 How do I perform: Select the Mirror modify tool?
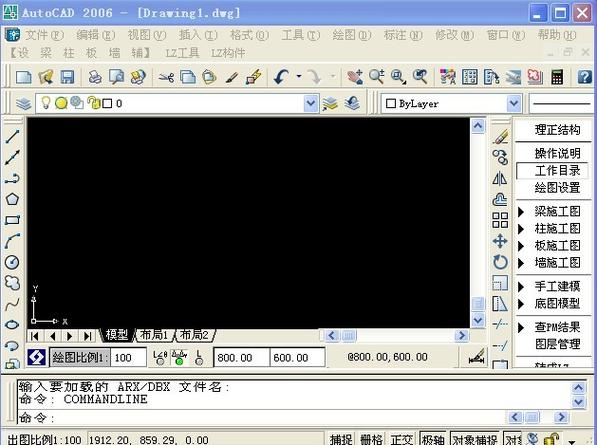pyautogui.click(x=500, y=178)
